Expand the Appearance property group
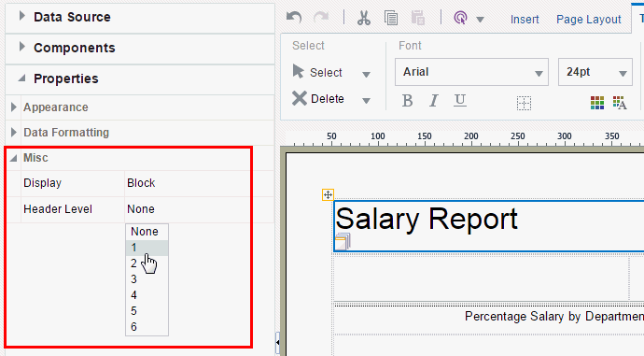The width and height of the screenshot is (644, 356). [14, 107]
